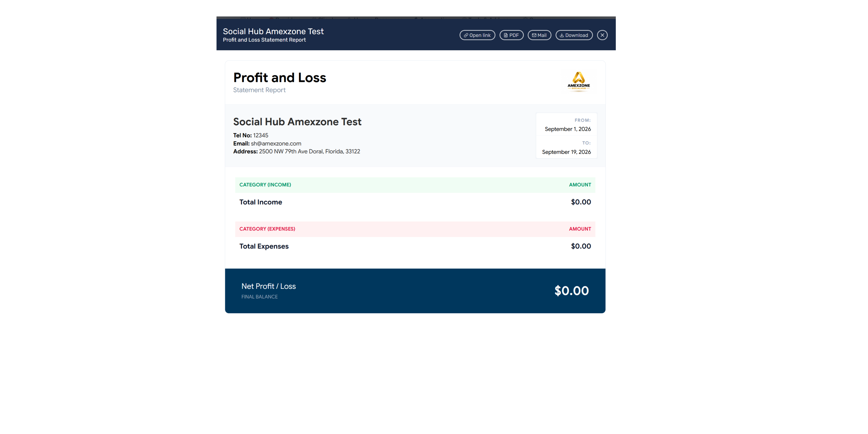Click the green Amount column header
This screenshot has height=434, width=868.
coord(580,185)
